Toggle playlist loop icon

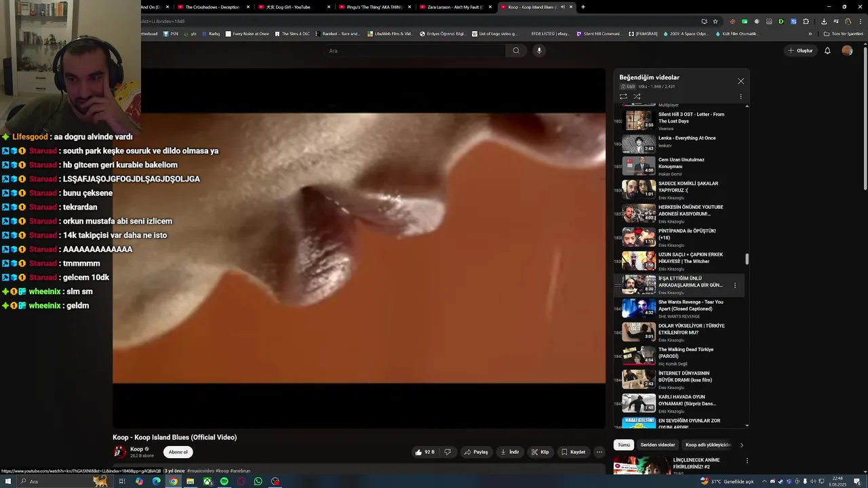coord(623,96)
